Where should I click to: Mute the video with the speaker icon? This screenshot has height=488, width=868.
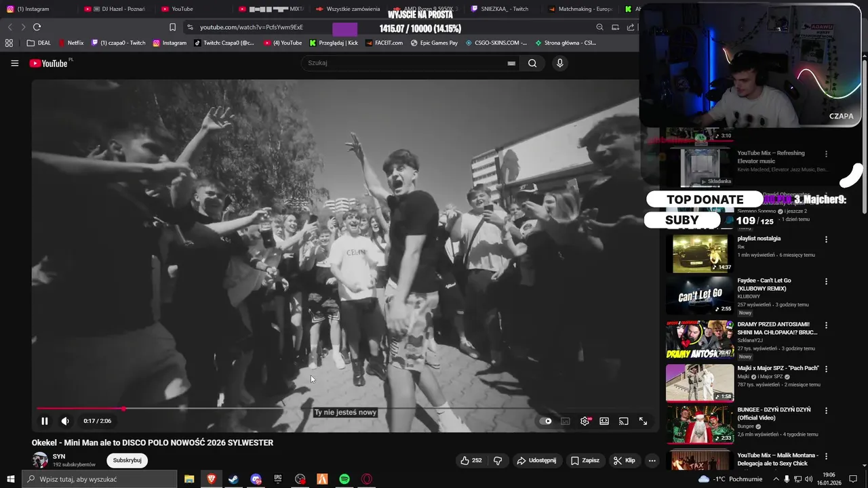pyautogui.click(x=65, y=421)
